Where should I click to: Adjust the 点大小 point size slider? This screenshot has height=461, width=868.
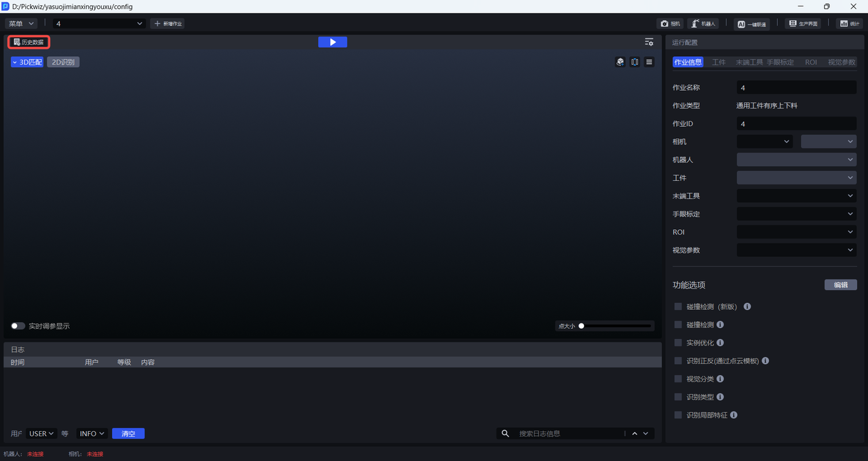[x=581, y=326]
